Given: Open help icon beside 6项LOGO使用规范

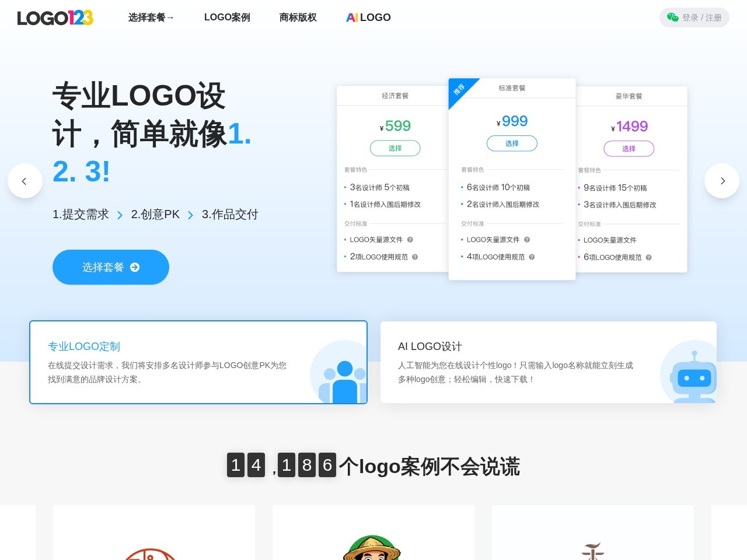Looking at the screenshot, I should [648, 258].
